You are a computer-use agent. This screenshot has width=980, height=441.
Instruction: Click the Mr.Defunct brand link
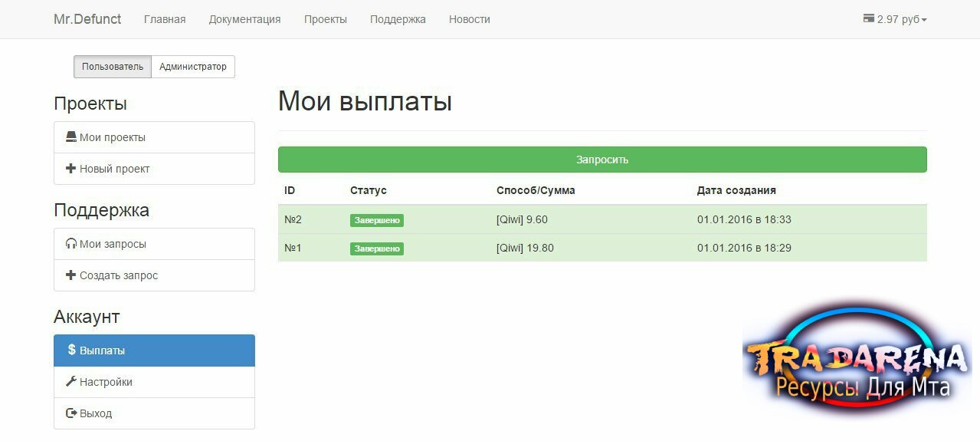point(87,19)
